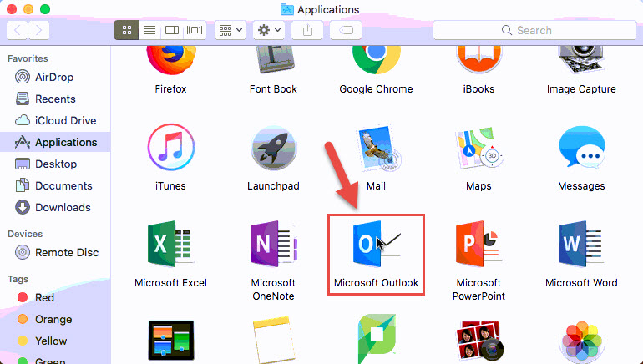
Task: Open the Firefox application icon
Action: point(170,61)
